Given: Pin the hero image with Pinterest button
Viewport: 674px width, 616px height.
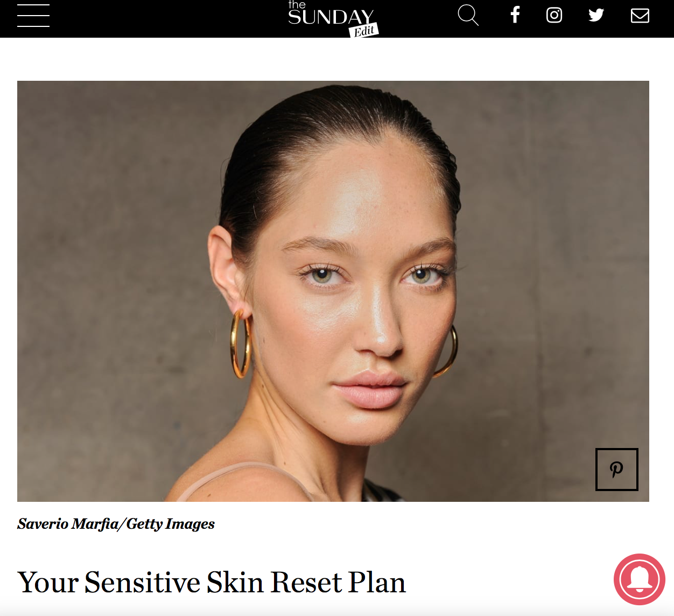Looking at the screenshot, I should pos(617,470).
